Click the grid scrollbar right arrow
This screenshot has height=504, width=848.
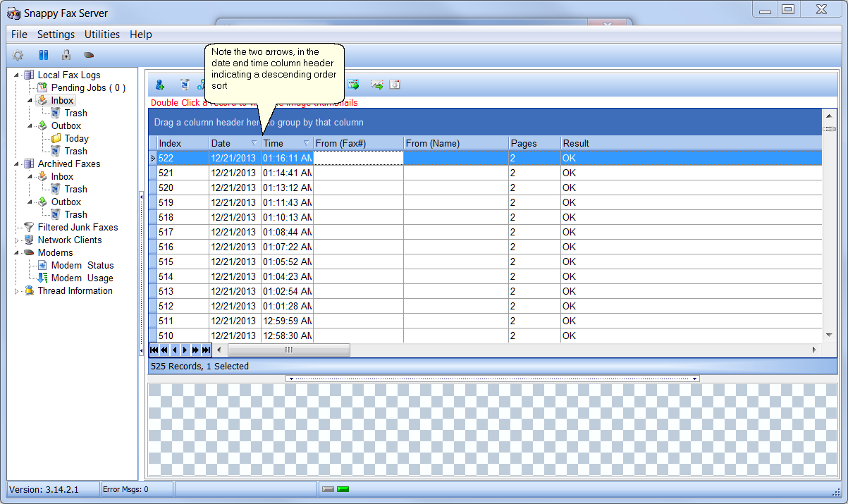tap(815, 350)
